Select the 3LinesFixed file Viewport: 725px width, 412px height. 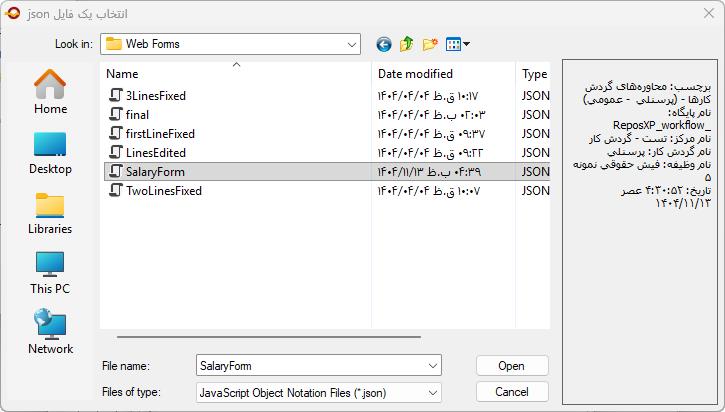[x=155, y=96]
